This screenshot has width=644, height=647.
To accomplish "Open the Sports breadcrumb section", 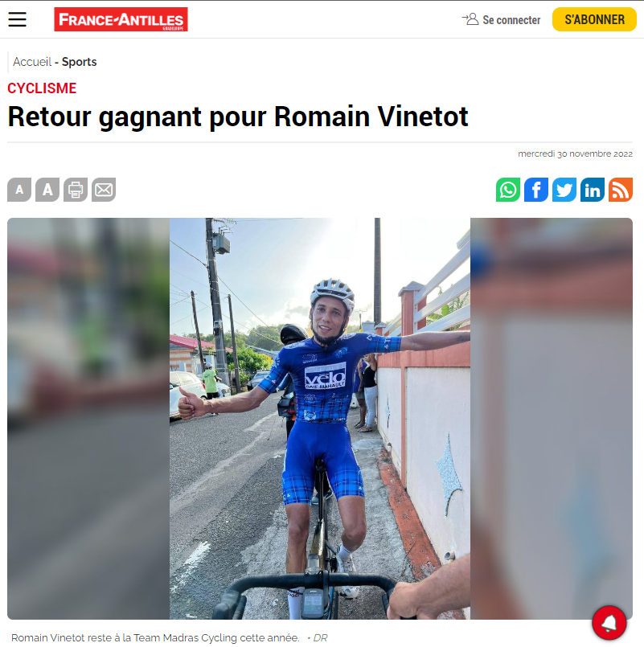I will point(80,62).
